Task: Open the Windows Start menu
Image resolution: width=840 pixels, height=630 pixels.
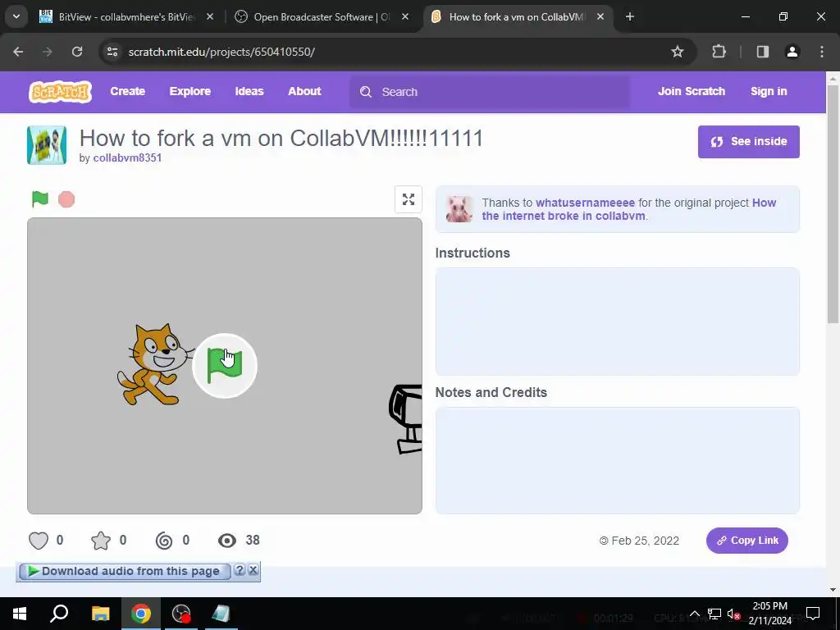Action: [20, 614]
